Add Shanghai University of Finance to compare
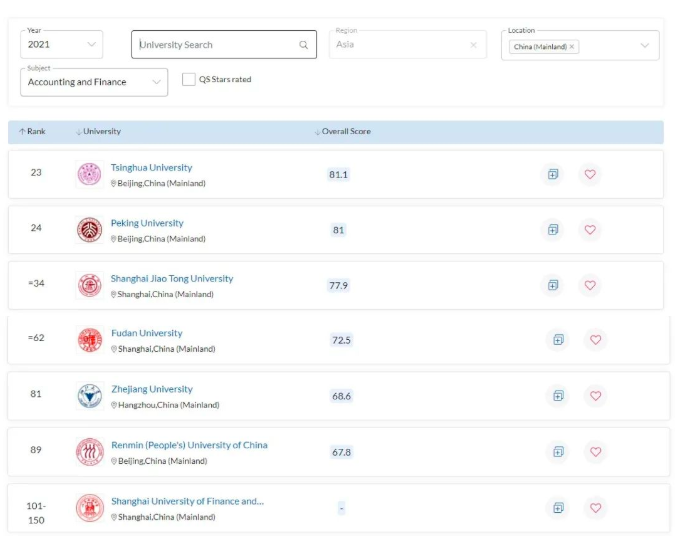 558,508
